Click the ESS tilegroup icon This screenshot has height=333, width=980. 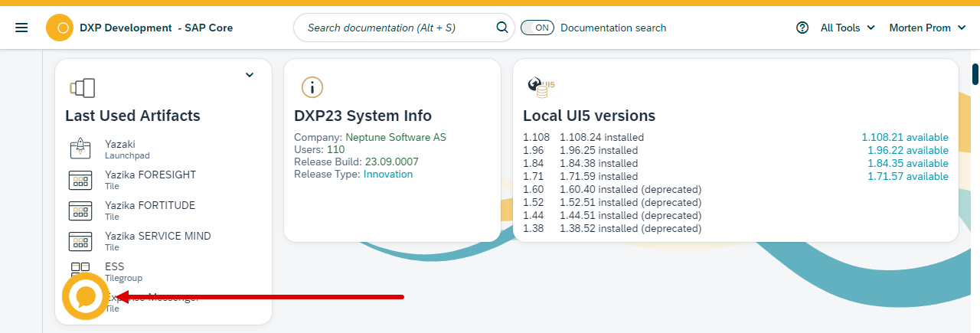coord(80,271)
